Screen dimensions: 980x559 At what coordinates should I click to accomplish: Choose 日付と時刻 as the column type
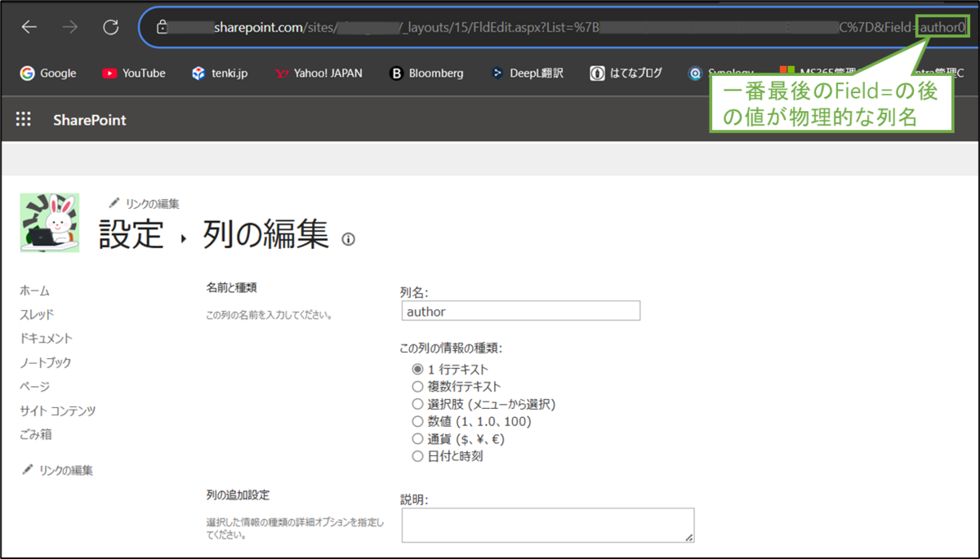point(418,456)
